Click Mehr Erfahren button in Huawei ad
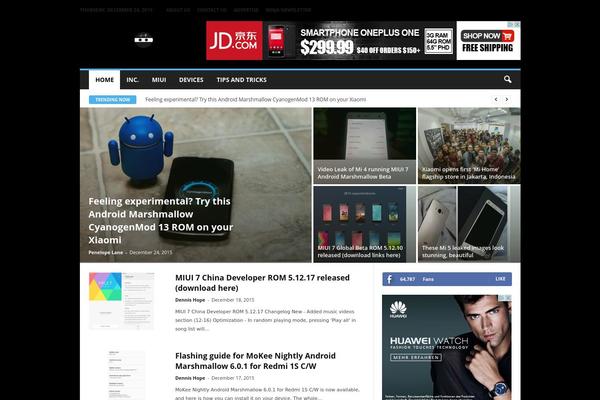This screenshot has height=400, width=600. click(416, 357)
